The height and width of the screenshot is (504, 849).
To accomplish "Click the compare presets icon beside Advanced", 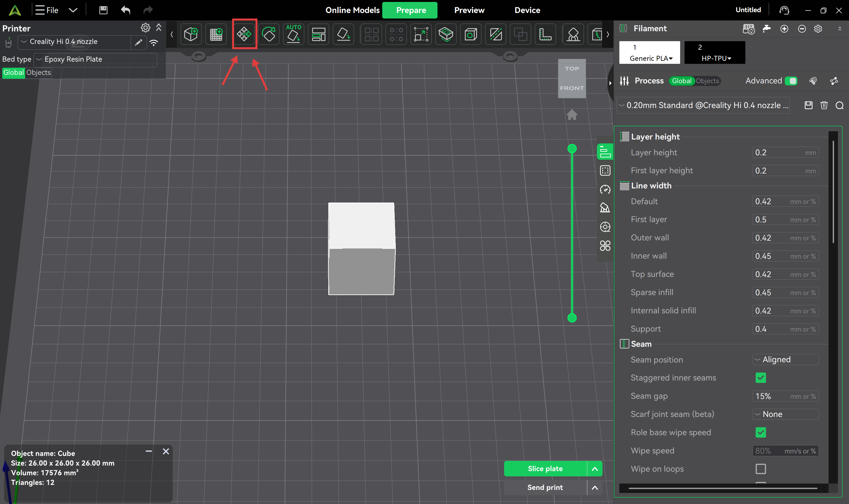I will (813, 81).
